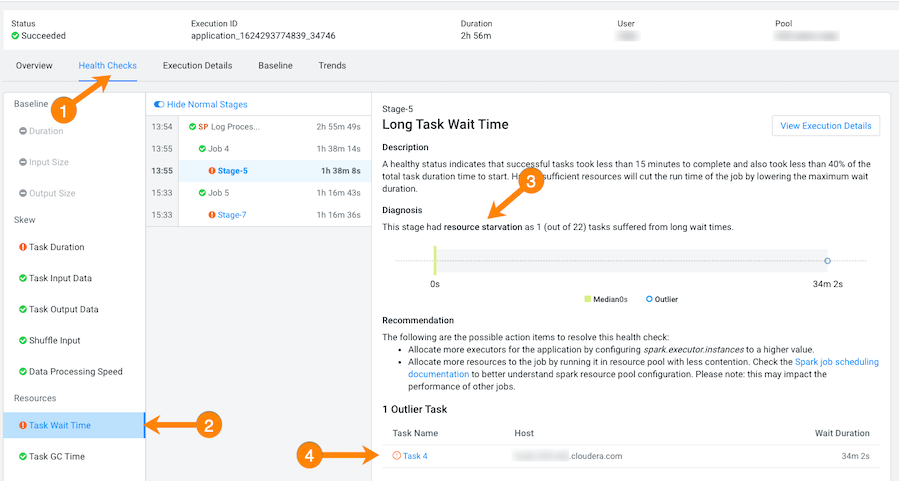The height and width of the screenshot is (481, 899).
Task: Toggle Hide Normal Stages switch
Action: tap(158, 104)
